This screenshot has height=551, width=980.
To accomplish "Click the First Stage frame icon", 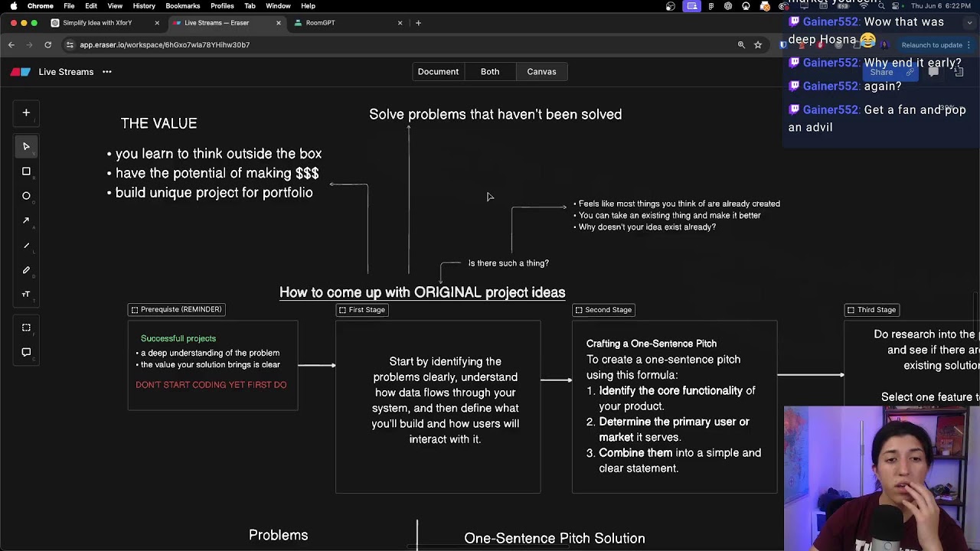I will click(342, 310).
